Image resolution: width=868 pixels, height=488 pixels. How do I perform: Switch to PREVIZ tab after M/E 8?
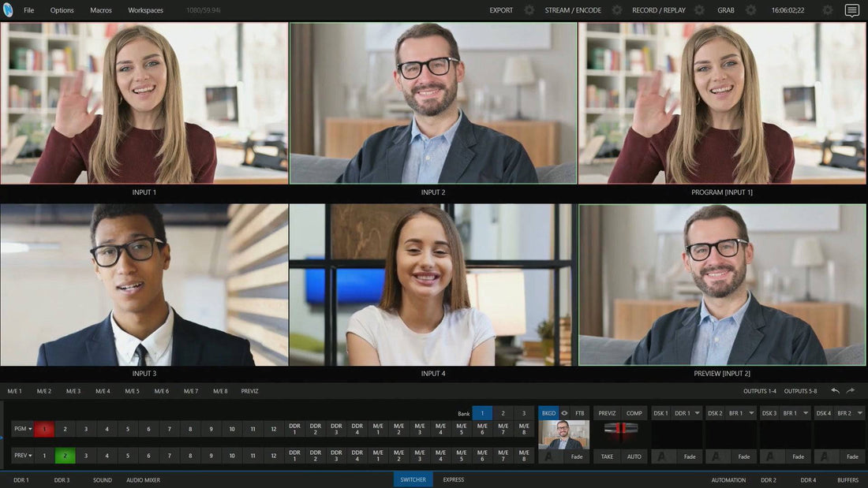tap(249, 391)
